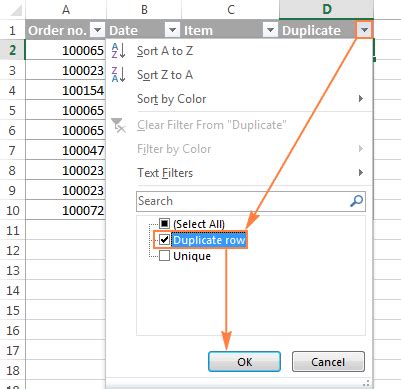This screenshot has height=389, width=401.
Task: Open the Duplicate column filter dropdown
Action: pyautogui.click(x=364, y=30)
